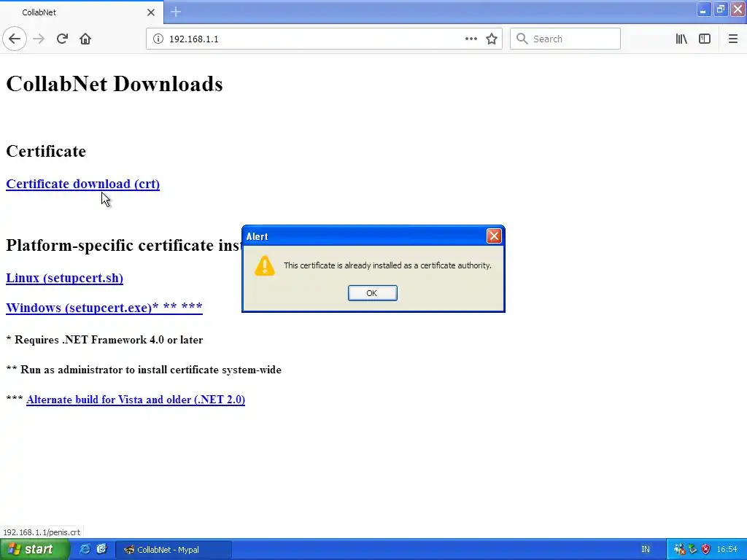Open the browser home page
The width and height of the screenshot is (747, 560).
85,39
